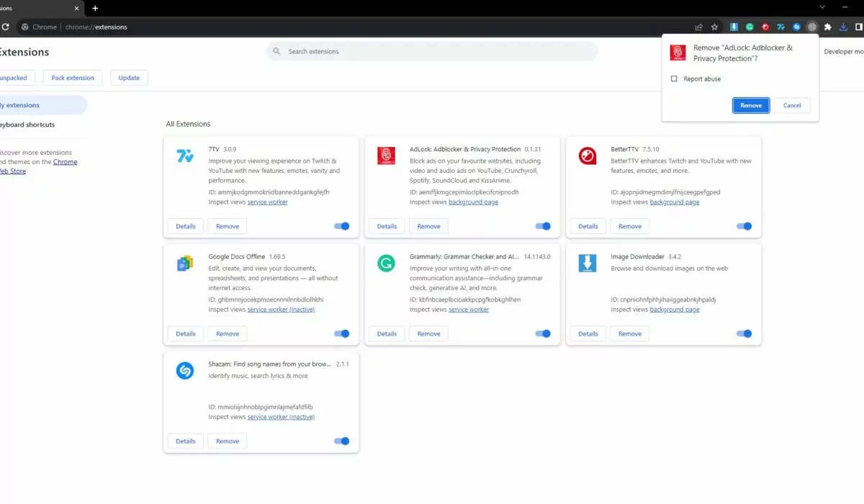
Task: Remove the Image Downloader extension
Action: coord(630,333)
